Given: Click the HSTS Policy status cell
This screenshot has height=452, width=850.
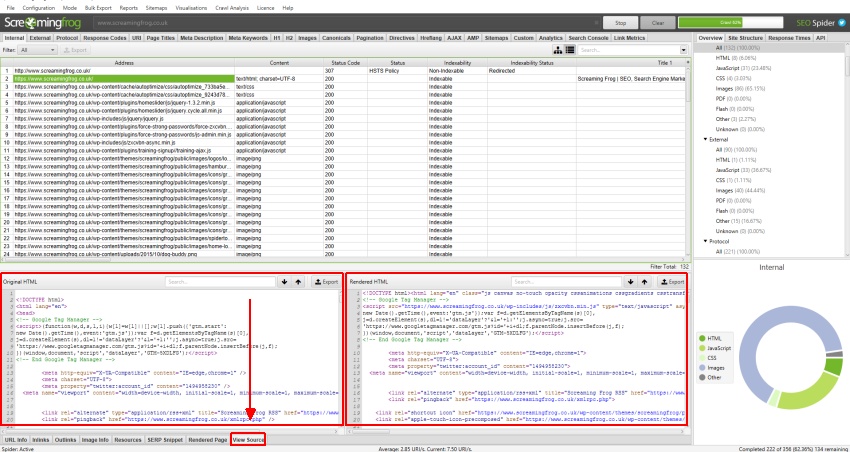Looking at the screenshot, I should pos(397,71).
